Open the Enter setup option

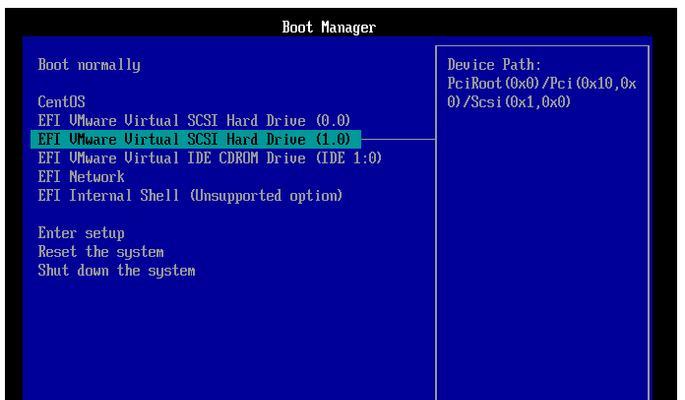point(81,233)
